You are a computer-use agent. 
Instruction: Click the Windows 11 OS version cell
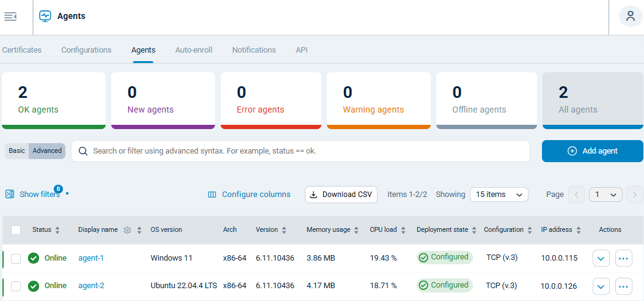point(171,258)
